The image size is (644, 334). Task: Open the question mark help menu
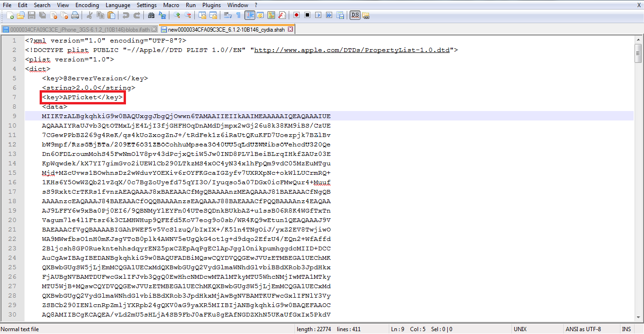(x=256, y=5)
